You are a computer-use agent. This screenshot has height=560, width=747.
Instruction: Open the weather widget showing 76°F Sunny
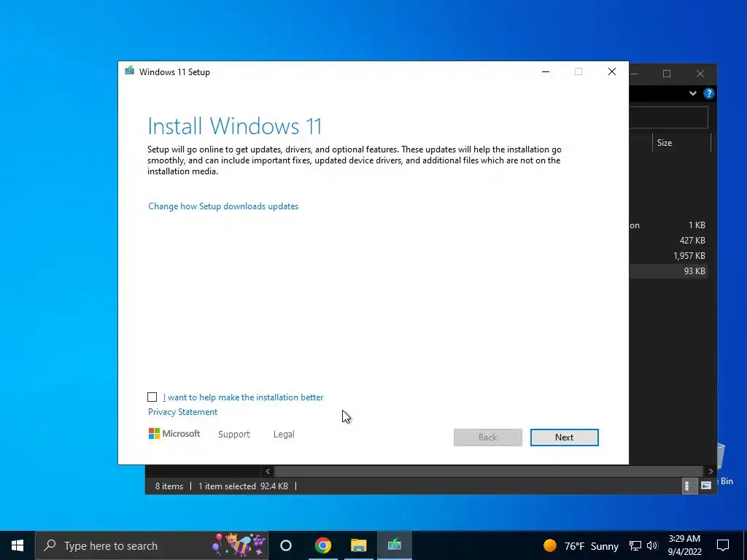pos(581,545)
